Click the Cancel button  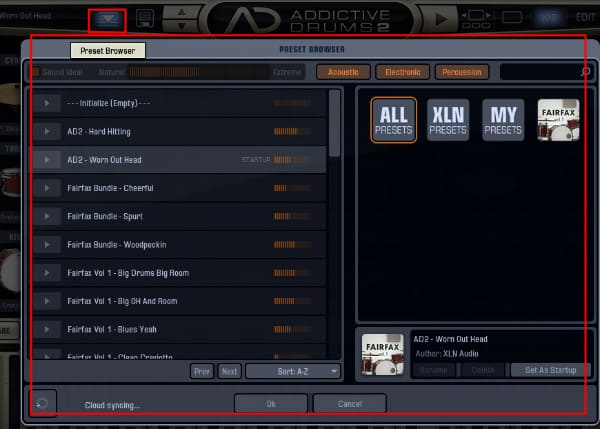350,404
